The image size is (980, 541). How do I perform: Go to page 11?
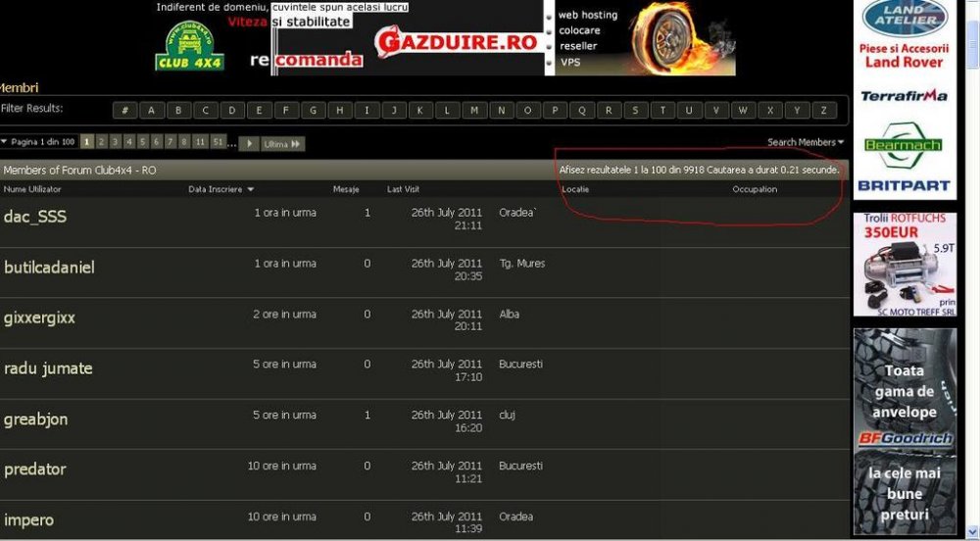199,142
